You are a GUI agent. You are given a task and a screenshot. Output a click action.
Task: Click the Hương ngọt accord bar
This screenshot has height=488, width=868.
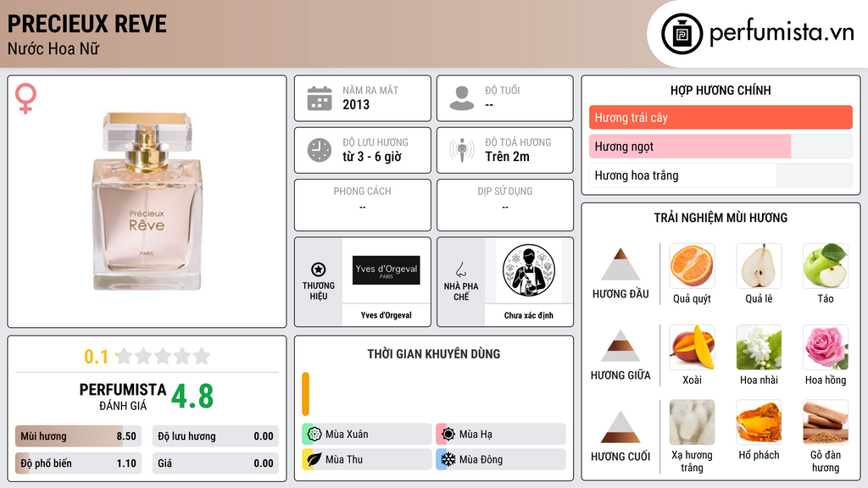pyautogui.click(x=721, y=146)
